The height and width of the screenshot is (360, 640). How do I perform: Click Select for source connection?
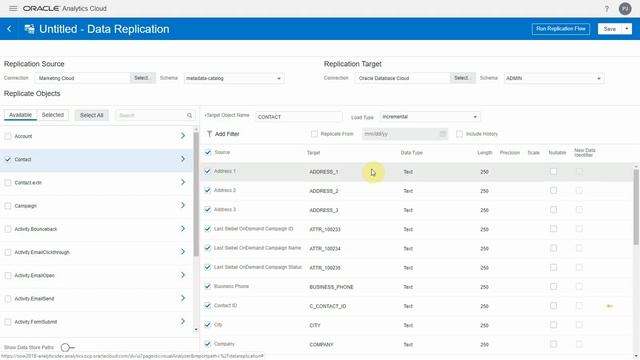(142, 78)
